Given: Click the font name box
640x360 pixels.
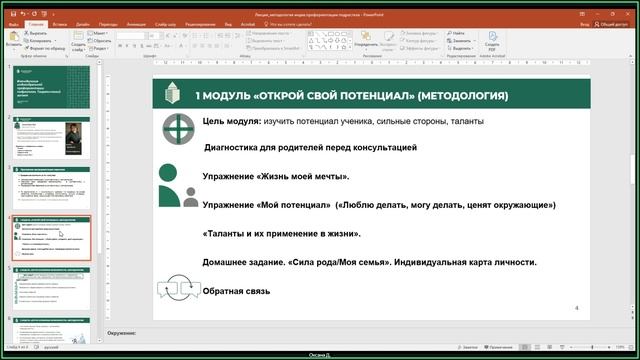Looking at the screenshot, I should coord(131,36).
